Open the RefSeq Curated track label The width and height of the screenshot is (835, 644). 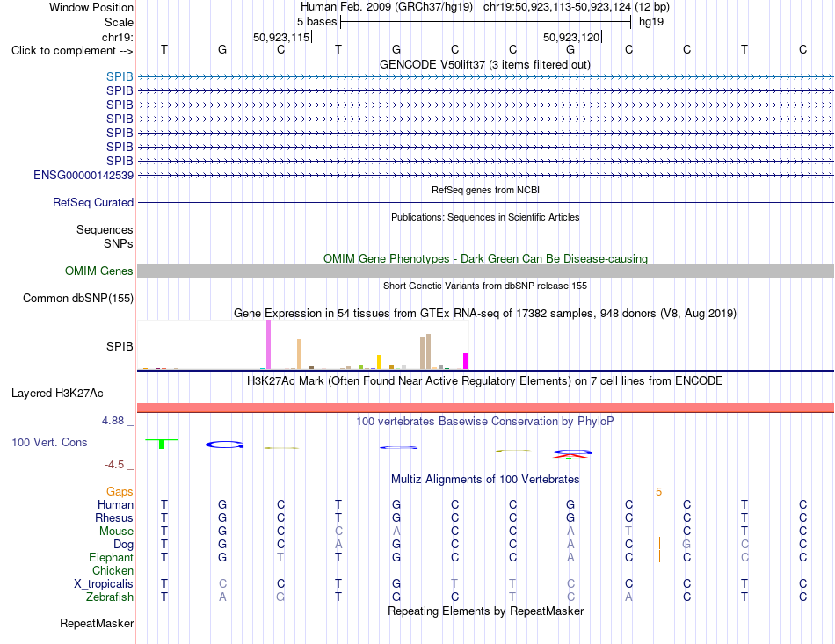93,202
